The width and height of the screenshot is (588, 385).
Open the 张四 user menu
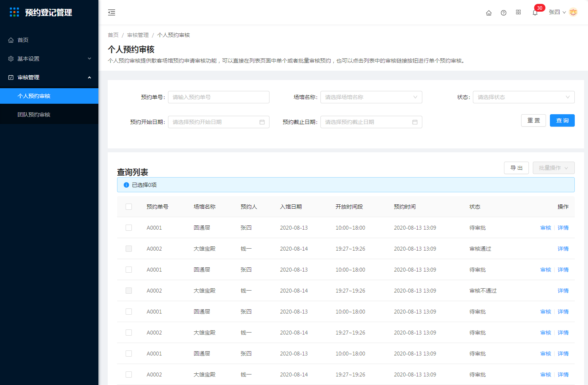click(x=557, y=12)
